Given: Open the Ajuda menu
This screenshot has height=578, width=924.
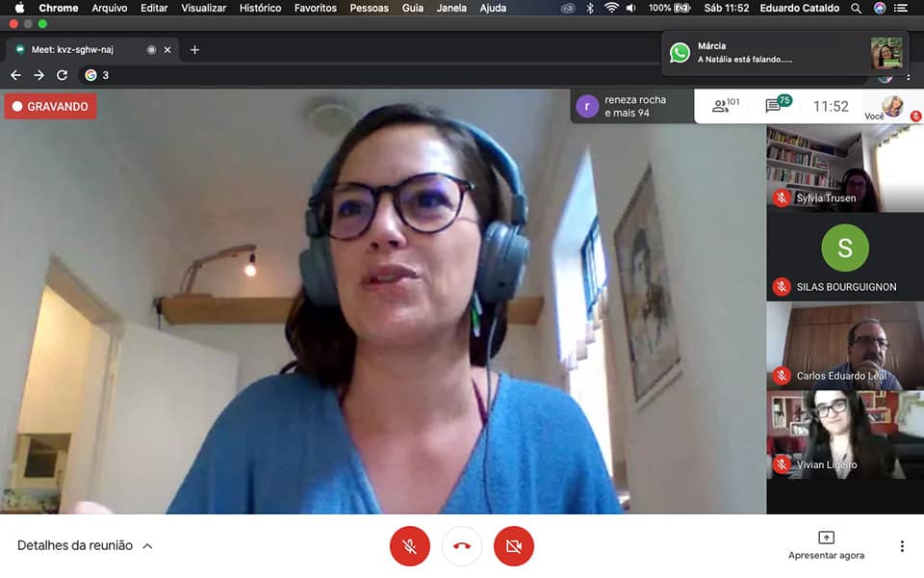Looking at the screenshot, I should tap(493, 8).
